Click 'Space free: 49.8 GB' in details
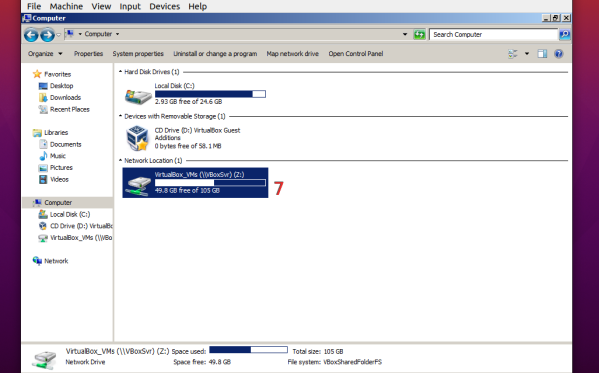Screen dimensions: 599x373 pos(202,362)
